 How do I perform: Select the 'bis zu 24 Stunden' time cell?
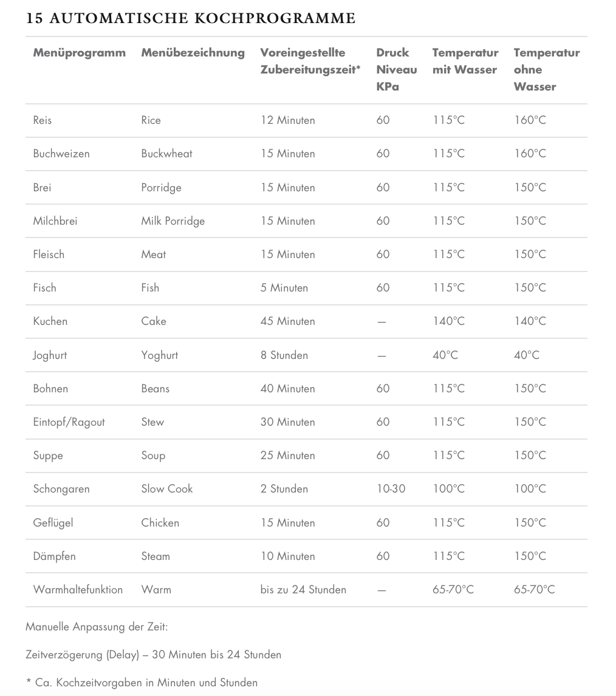coord(303,589)
